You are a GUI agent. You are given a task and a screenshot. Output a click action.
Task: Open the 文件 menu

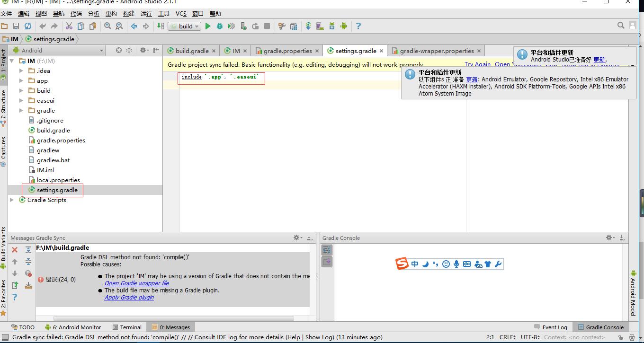[x=6, y=14]
